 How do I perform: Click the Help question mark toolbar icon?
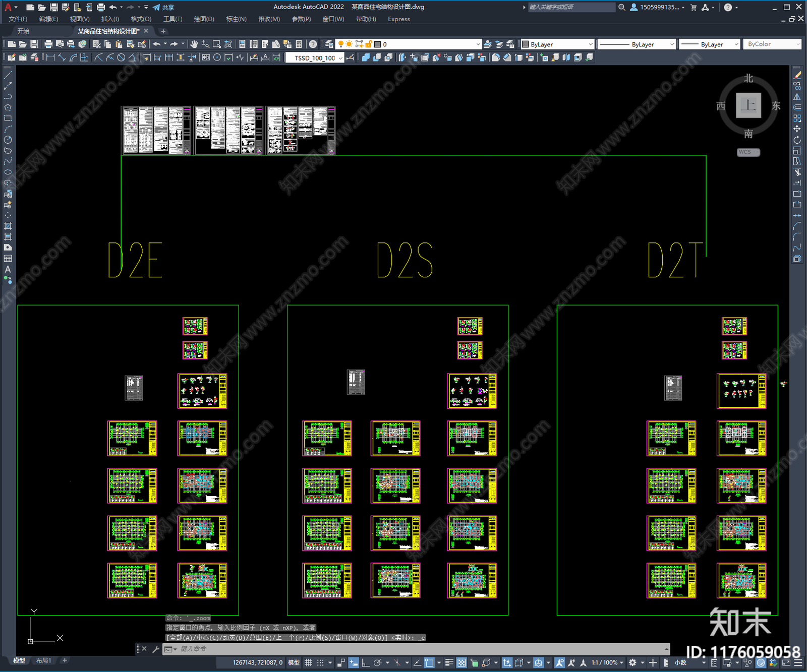[x=313, y=44]
